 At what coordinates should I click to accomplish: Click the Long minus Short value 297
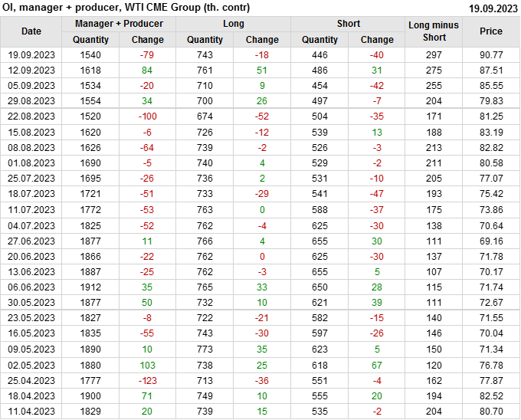434,55
